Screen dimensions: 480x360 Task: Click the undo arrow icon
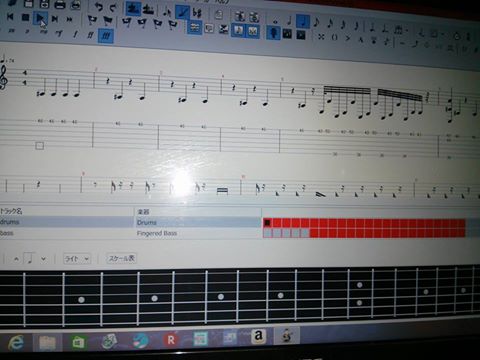coord(98,6)
